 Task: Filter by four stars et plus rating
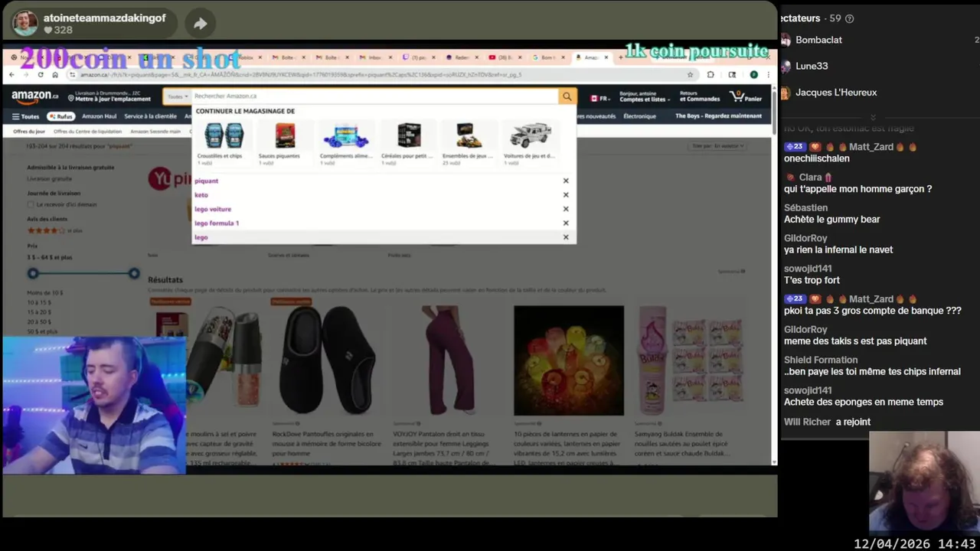(x=55, y=230)
